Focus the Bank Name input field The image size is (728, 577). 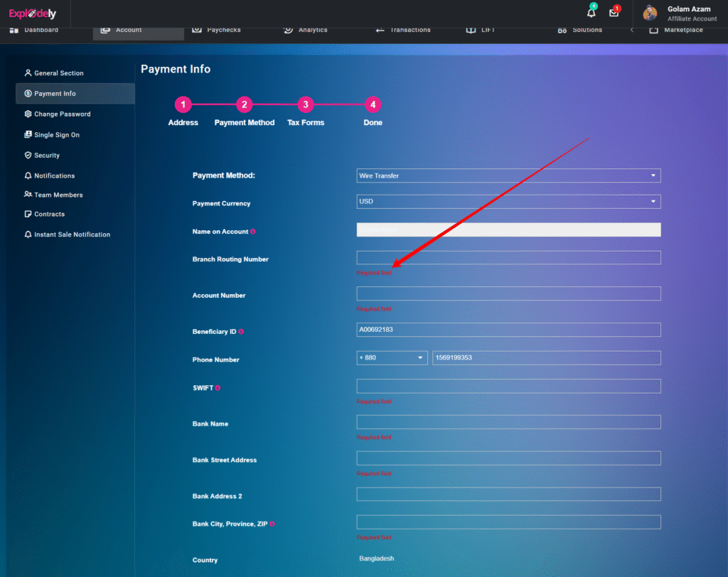pos(508,422)
